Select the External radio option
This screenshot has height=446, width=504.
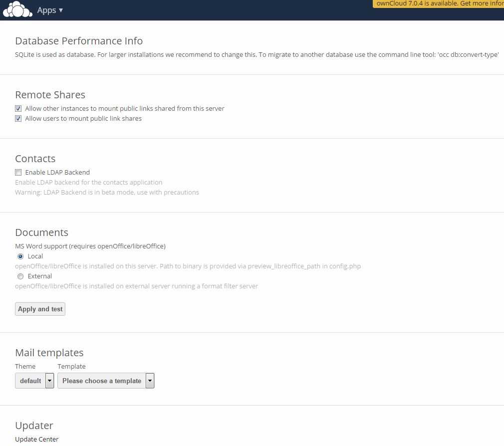click(20, 276)
